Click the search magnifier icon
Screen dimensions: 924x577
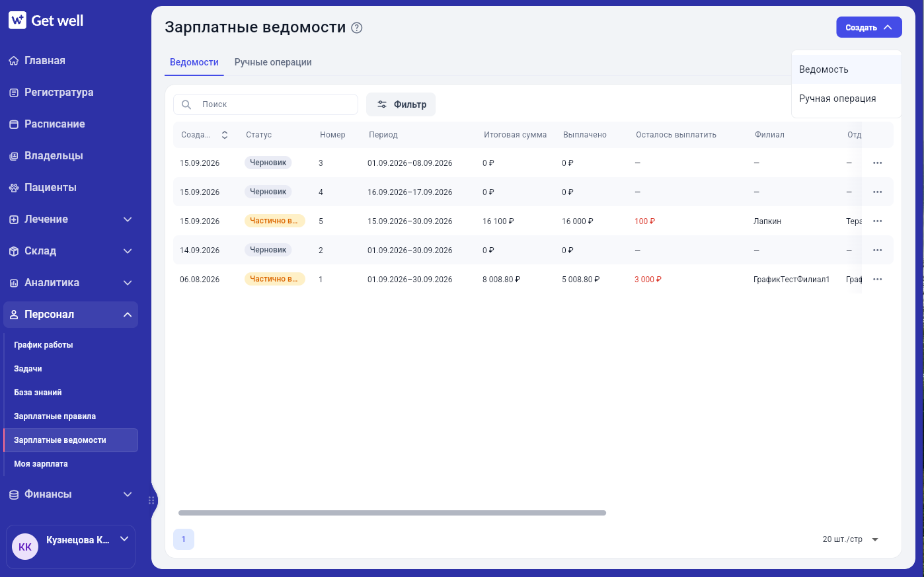coord(186,104)
